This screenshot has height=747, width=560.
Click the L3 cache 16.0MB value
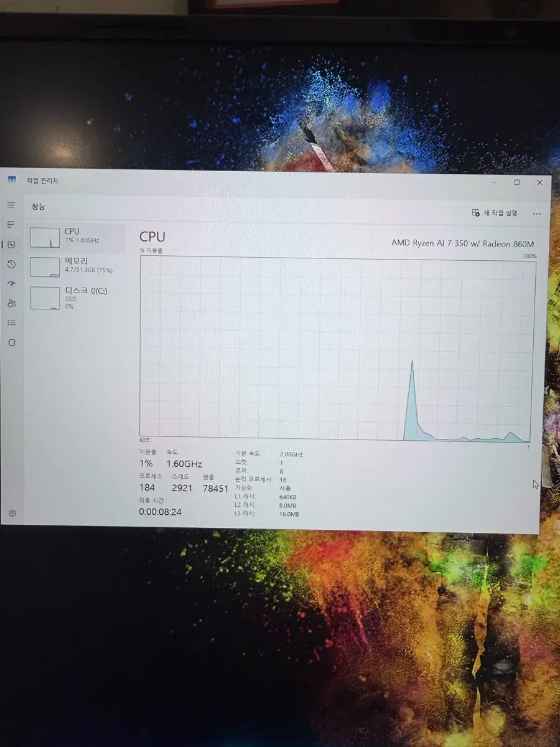289,514
